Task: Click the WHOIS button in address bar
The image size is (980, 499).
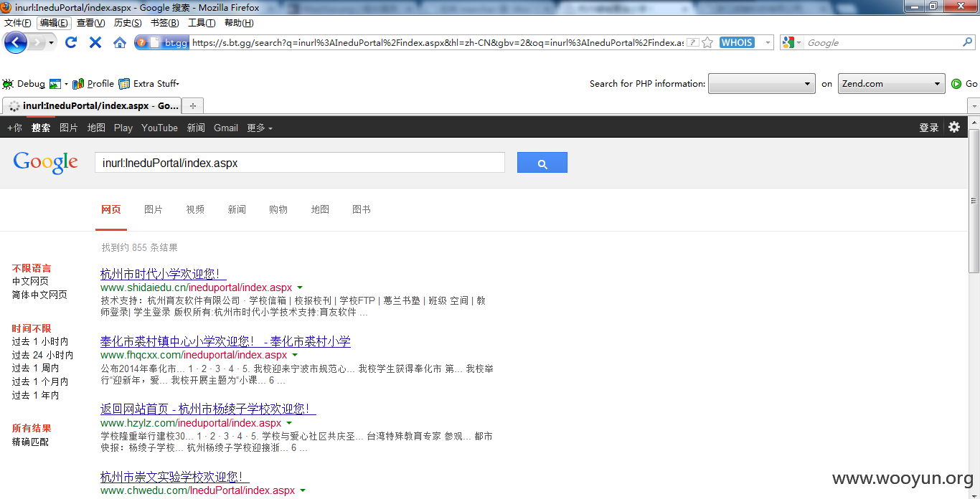Action: pos(737,42)
